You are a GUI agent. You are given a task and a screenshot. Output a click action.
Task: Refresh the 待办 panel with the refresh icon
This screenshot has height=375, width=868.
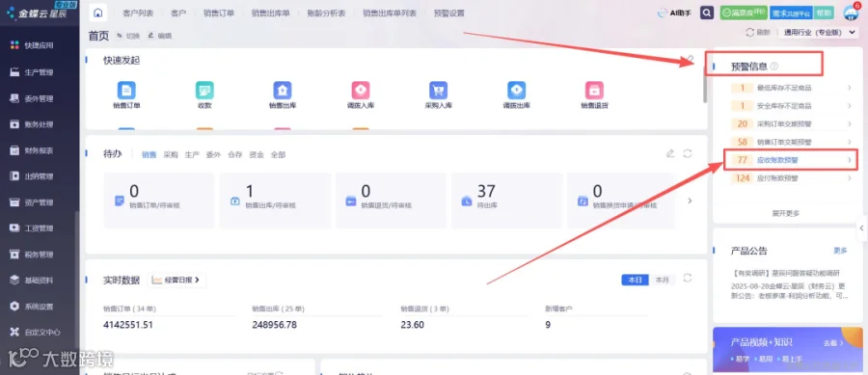click(688, 154)
